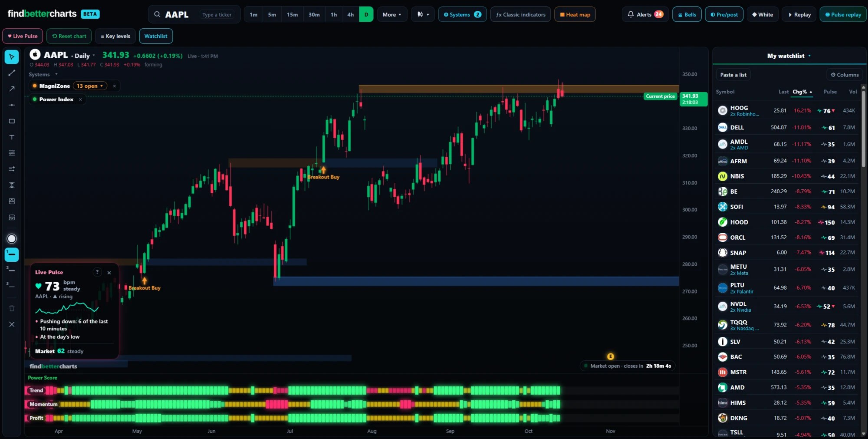Switch to the White theme
868x439 pixels.
click(763, 14)
